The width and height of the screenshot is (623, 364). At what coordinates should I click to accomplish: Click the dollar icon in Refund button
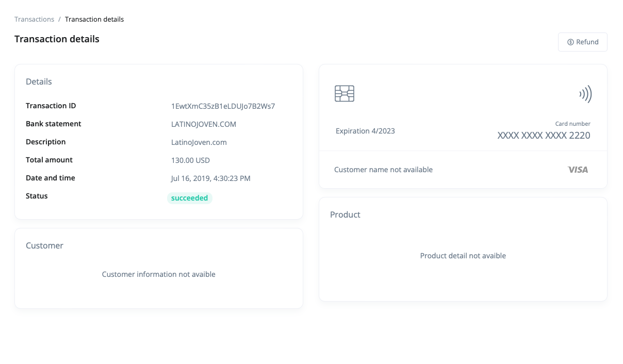point(570,42)
